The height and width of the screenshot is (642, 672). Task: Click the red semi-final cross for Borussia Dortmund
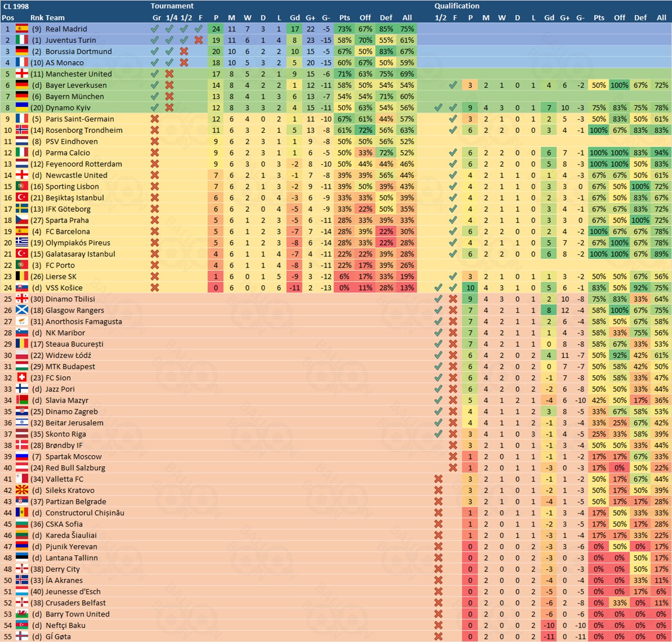184,51
